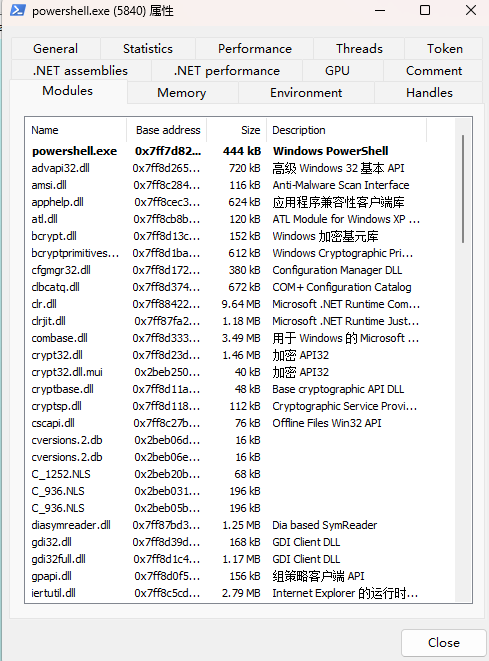The image size is (489, 661).
Task: Sort by Size column header
Action: pos(236,130)
